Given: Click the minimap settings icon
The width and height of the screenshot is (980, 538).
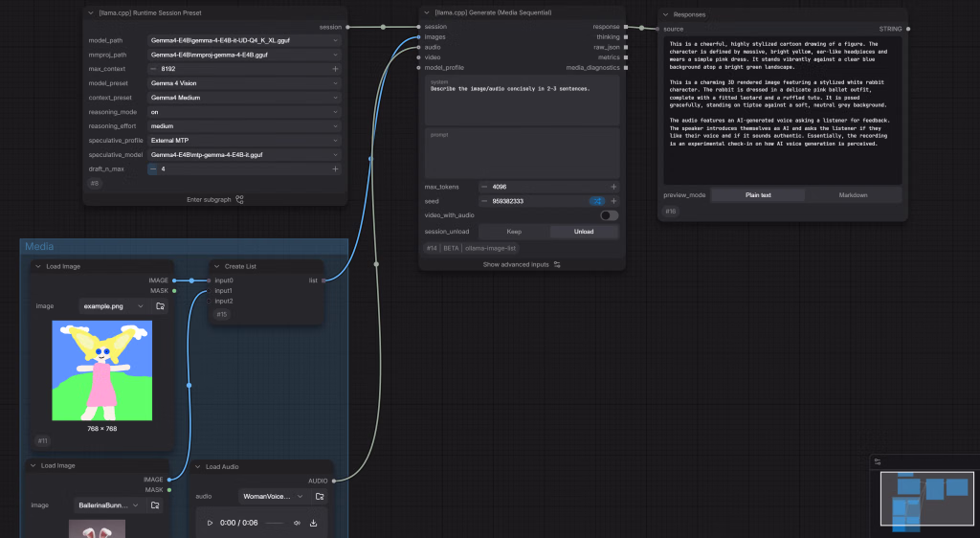Looking at the screenshot, I should click(x=878, y=461).
